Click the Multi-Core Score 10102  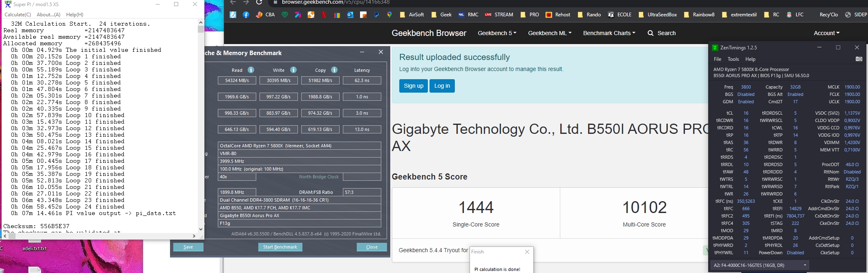pos(644,207)
